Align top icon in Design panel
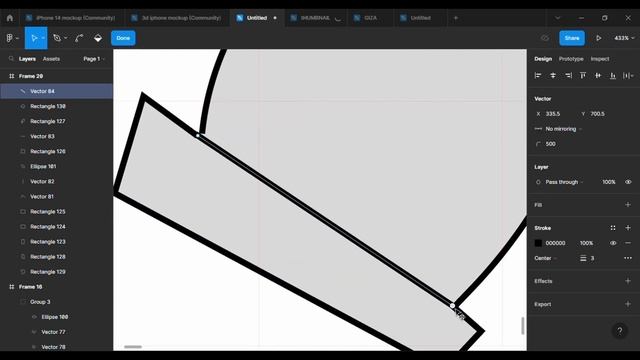The height and width of the screenshot is (360, 640). coord(583,76)
